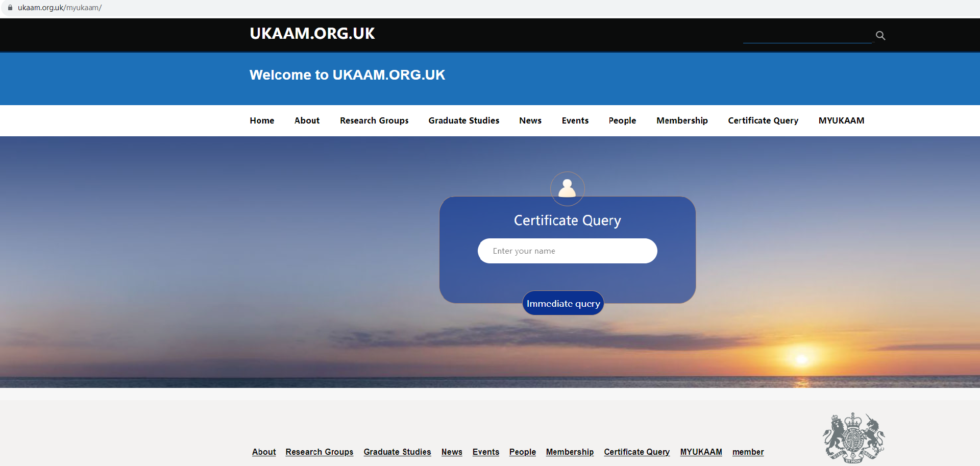Open the footer Events link
Viewport: 980px width, 466px height.
tap(486, 452)
